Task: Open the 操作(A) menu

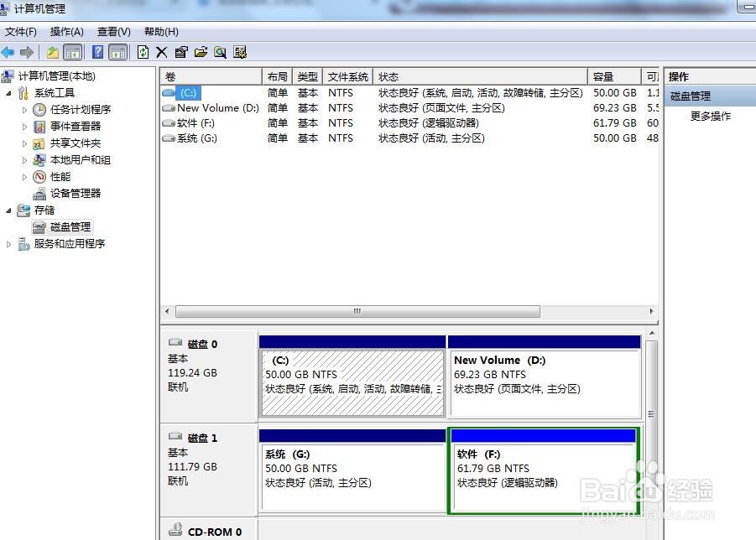Action: point(66,32)
